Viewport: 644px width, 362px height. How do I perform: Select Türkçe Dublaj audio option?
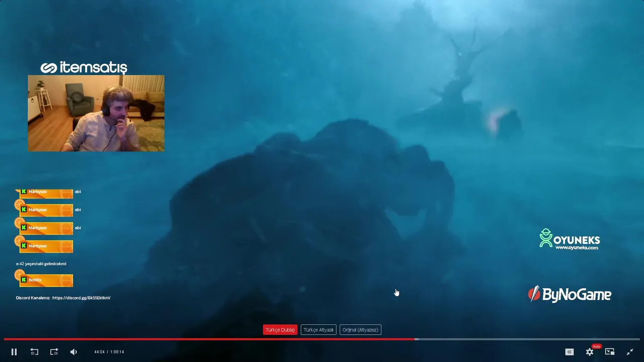click(x=280, y=330)
